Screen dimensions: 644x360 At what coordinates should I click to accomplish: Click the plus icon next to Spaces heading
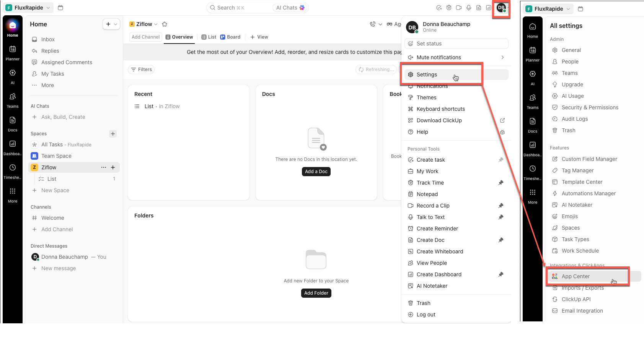[113, 134]
